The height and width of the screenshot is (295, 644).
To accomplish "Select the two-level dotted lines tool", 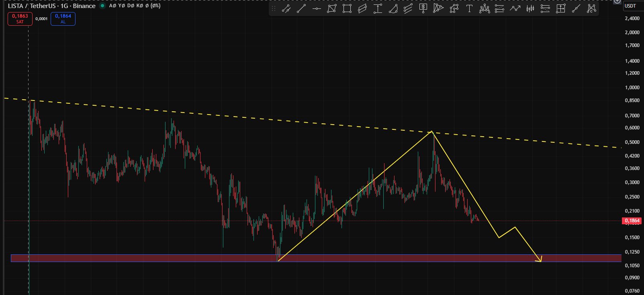I will pyautogui.click(x=499, y=9).
